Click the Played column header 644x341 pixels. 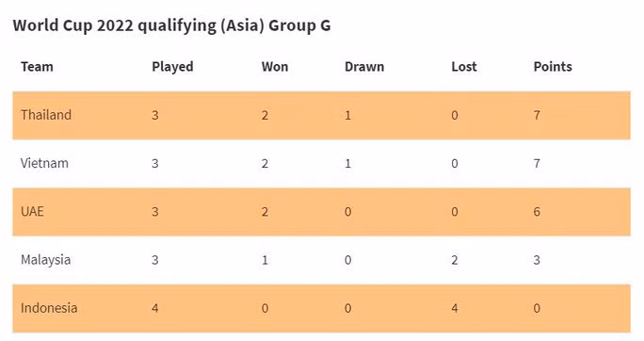[x=172, y=67]
